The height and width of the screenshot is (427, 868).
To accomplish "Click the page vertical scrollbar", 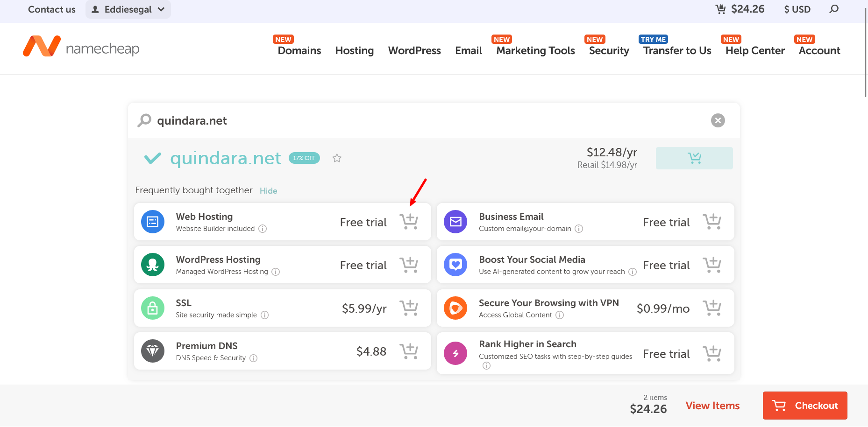I will [865, 51].
